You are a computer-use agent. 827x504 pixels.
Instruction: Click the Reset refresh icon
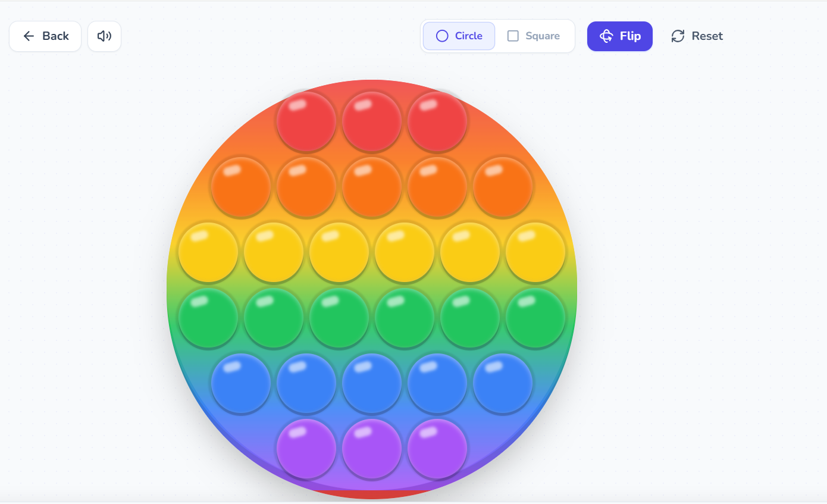tap(678, 36)
